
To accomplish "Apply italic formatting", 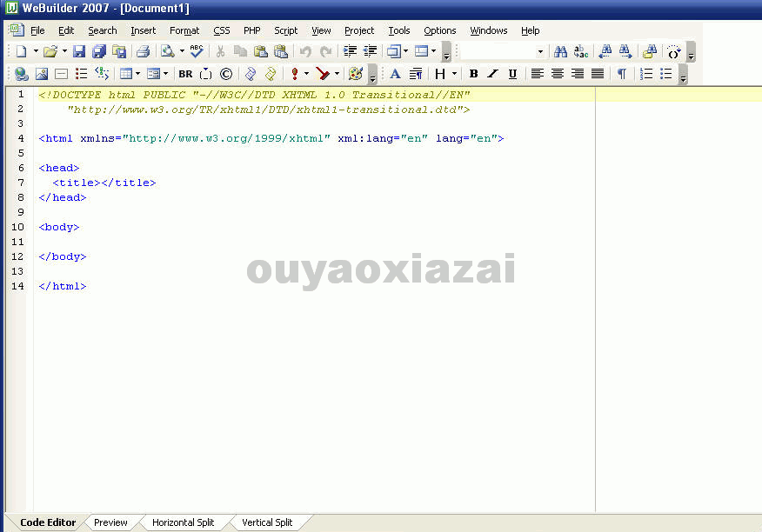I will 492,74.
